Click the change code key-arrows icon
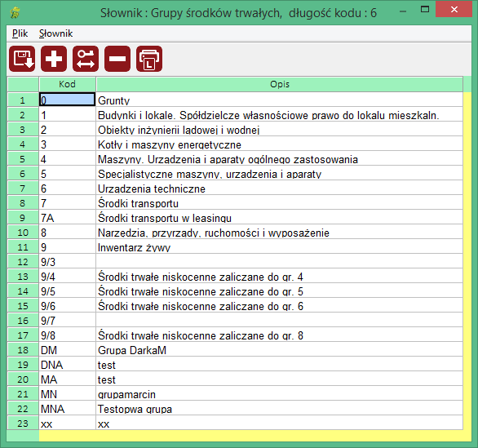This screenshot has width=478, height=448. [86, 59]
